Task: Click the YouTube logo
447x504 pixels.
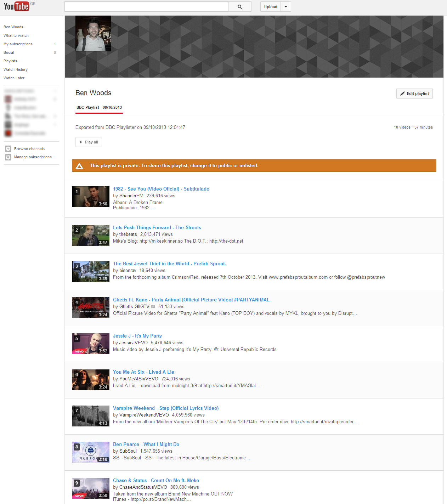Action: coord(16,6)
